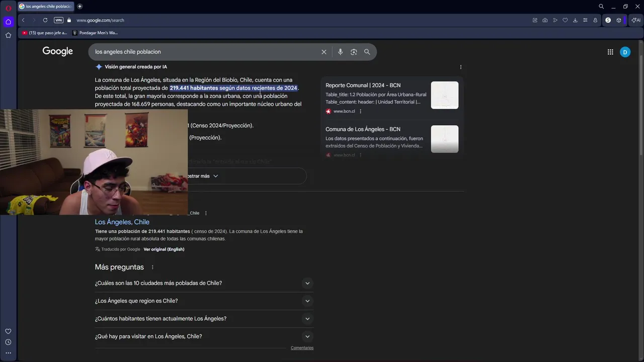
Task: Open result options dots beside '_Chile' URL
Action: point(206,213)
